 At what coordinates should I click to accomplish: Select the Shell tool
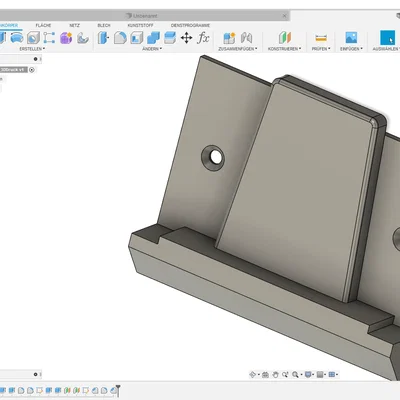point(137,38)
